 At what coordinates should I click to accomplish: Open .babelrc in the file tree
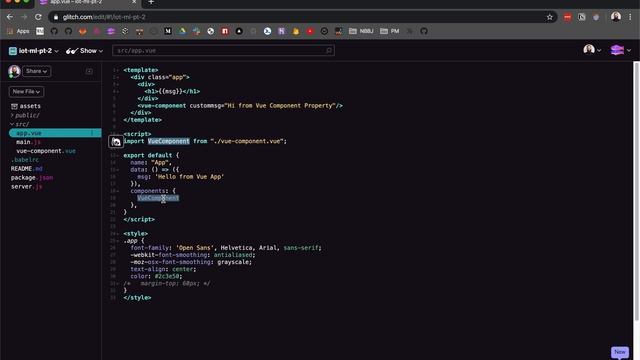point(25,160)
